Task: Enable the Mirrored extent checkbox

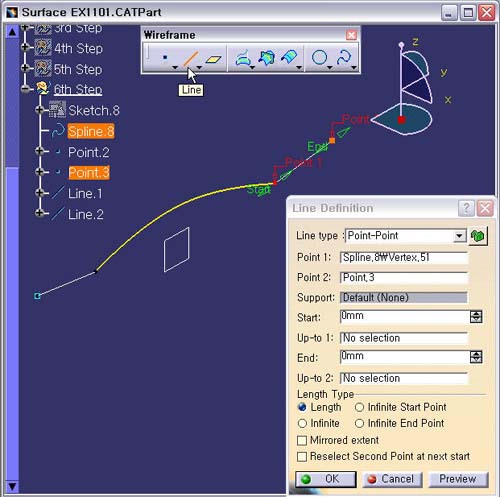Action: coord(302,440)
